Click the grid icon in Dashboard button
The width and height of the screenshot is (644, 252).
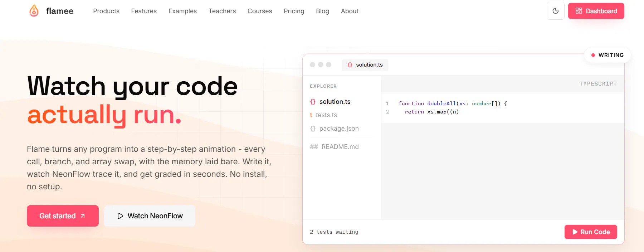579,11
